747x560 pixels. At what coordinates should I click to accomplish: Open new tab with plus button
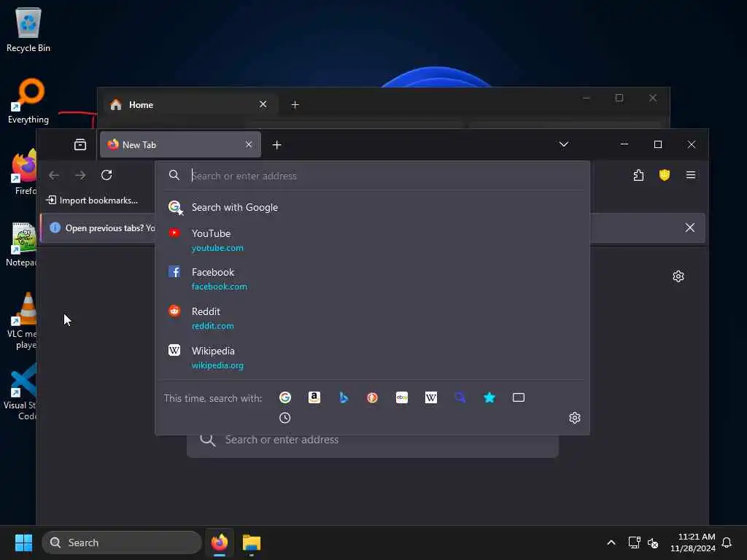(x=276, y=145)
